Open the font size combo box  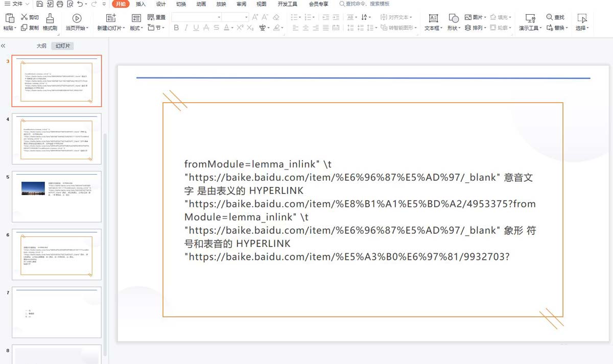(235, 17)
